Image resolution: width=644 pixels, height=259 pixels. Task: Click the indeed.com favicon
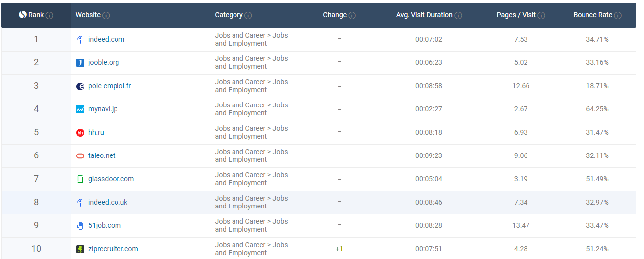(x=80, y=40)
